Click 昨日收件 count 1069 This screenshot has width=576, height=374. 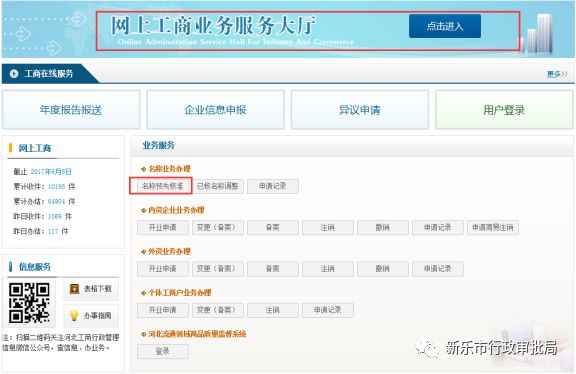pos(55,216)
